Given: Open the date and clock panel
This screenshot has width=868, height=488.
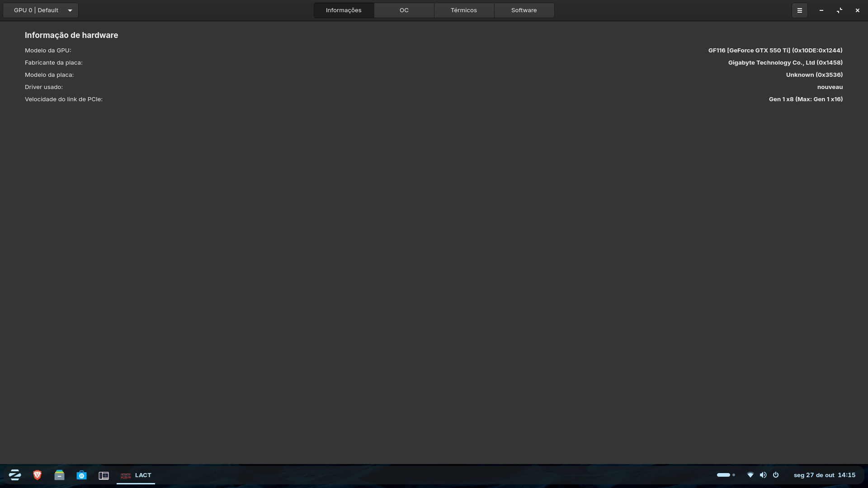Looking at the screenshot, I should coord(824,475).
